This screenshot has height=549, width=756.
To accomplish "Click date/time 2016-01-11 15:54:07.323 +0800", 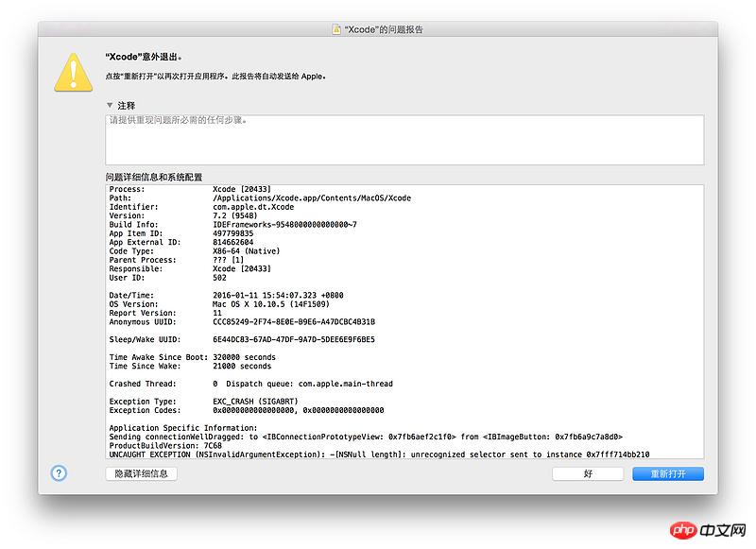I will pos(278,295).
